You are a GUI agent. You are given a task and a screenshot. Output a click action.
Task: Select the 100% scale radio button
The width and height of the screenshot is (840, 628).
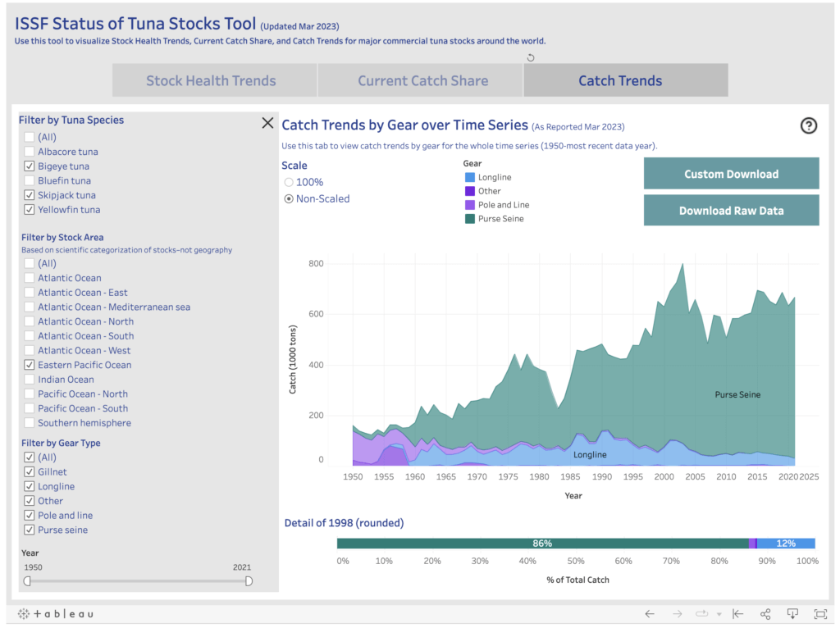click(289, 182)
